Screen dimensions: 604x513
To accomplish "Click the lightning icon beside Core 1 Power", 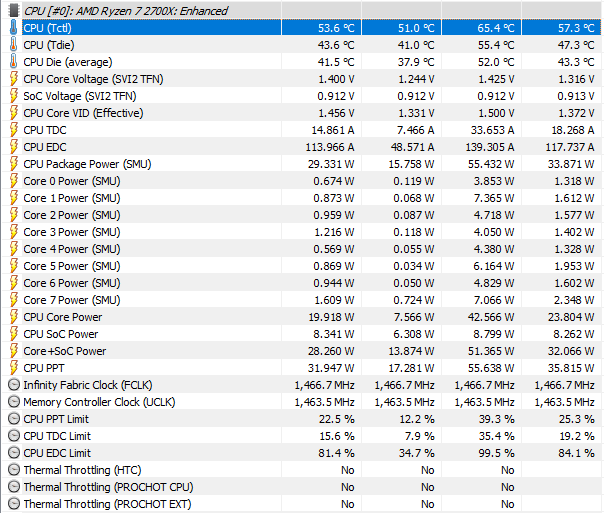I will point(13,198).
